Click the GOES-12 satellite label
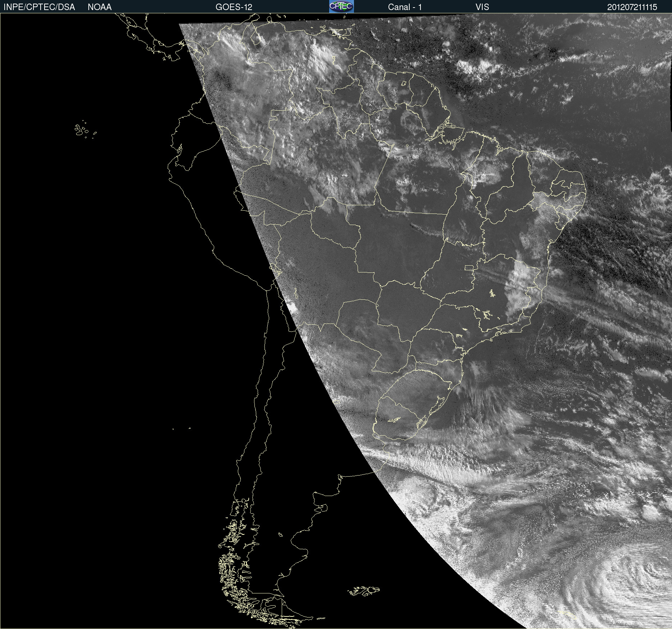The image size is (672, 629). pyautogui.click(x=234, y=7)
